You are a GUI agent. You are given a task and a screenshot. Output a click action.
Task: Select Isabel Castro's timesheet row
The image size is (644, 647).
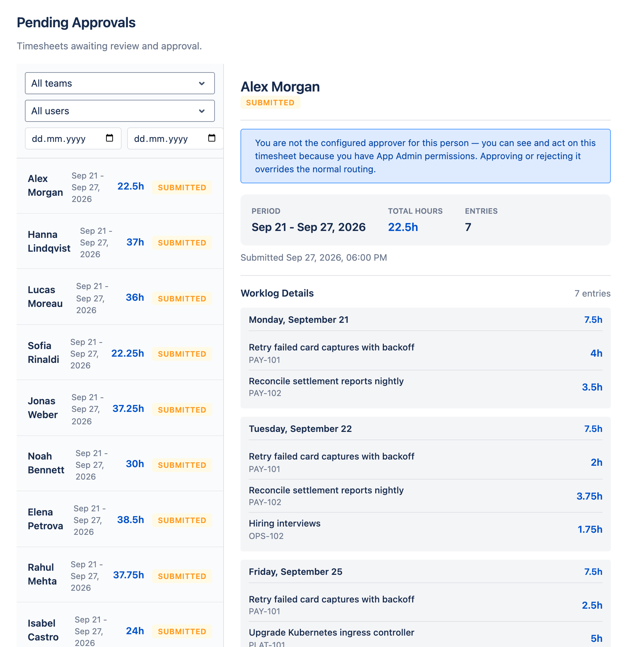(x=120, y=625)
